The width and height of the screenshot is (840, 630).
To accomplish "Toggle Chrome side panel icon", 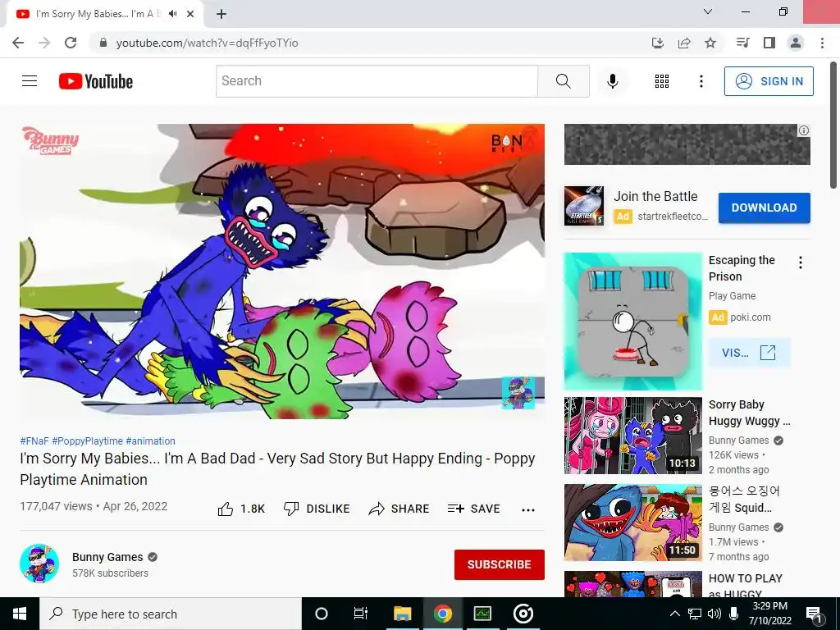I will (769, 43).
